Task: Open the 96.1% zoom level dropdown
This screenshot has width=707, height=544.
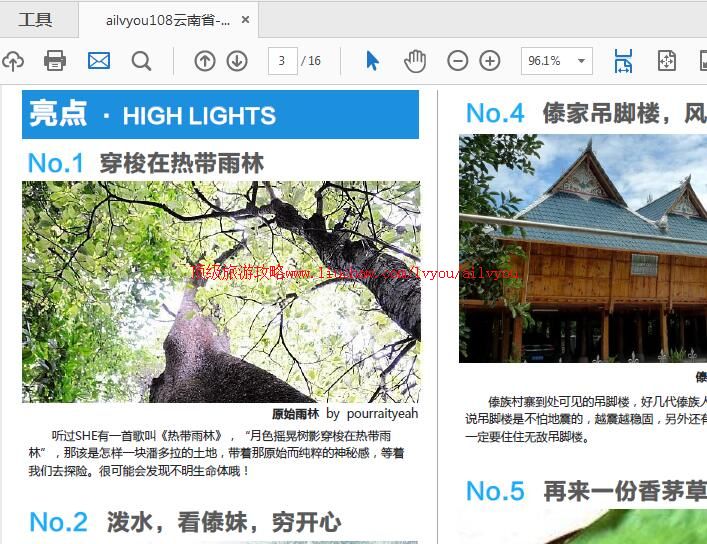Action: (x=556, y=61)
